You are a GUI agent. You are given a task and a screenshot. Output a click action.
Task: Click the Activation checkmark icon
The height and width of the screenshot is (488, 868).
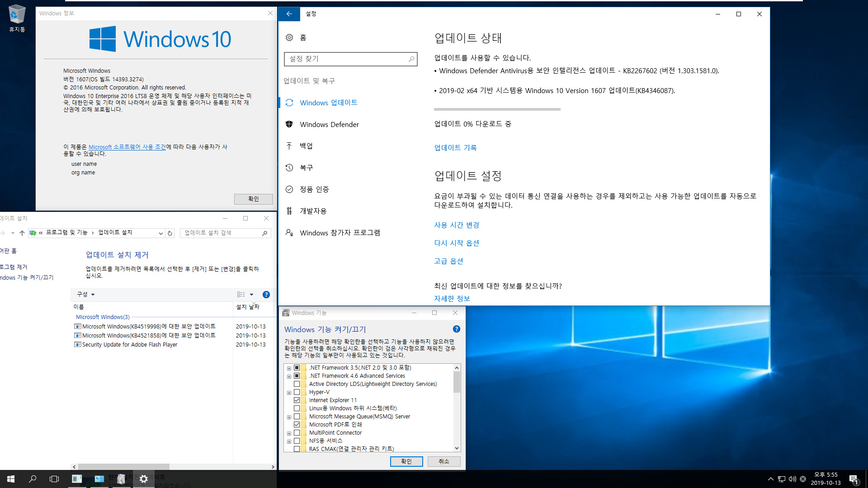pyautogui.click(x=289, y=189)
